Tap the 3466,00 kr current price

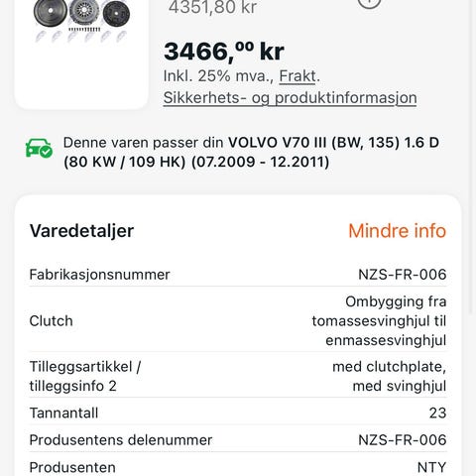(x=224, y=52)
